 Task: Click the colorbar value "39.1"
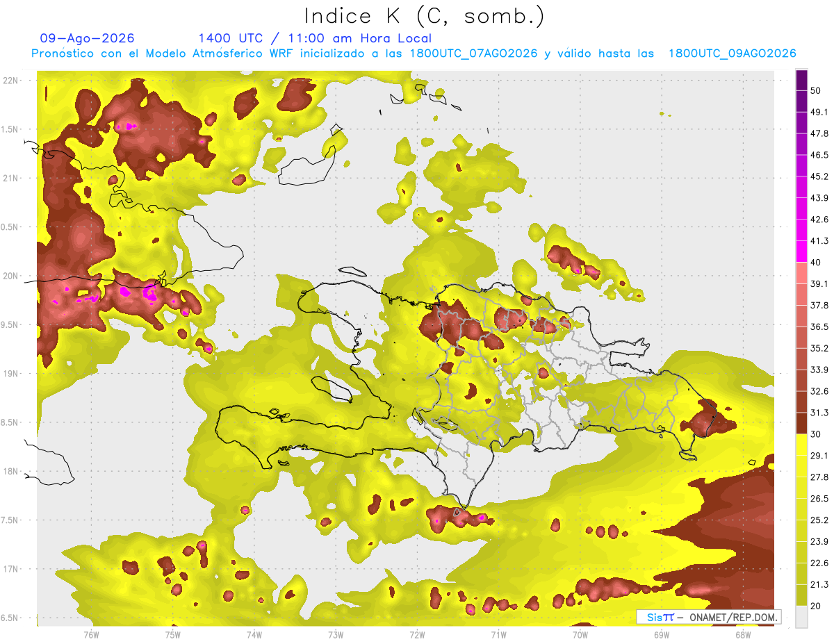[x=819, y=283]
